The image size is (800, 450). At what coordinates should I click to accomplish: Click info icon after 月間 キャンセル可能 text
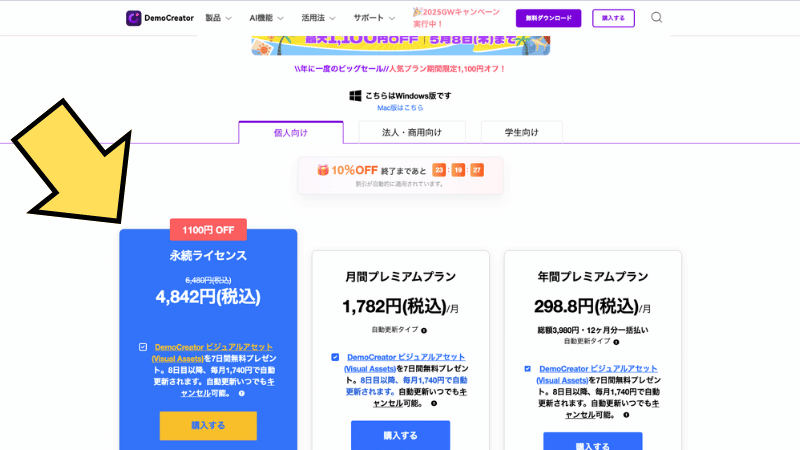pyautogui.click(x=434, y=404)
